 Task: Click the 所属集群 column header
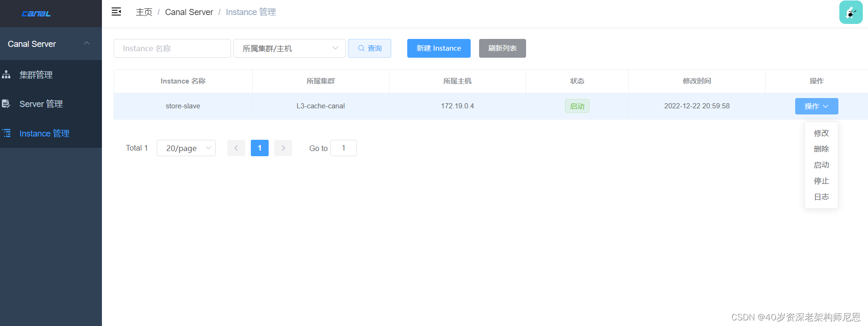pyautogui.click(x=320, y=81)
